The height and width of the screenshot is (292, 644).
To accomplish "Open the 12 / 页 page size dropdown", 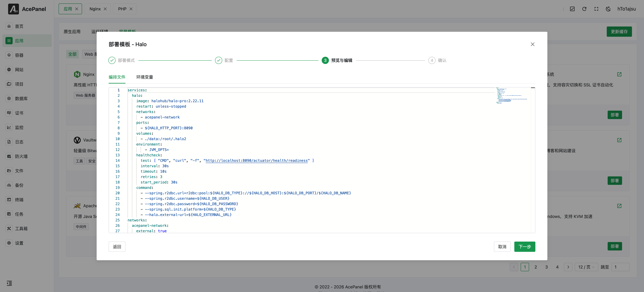I will (586, 267).
